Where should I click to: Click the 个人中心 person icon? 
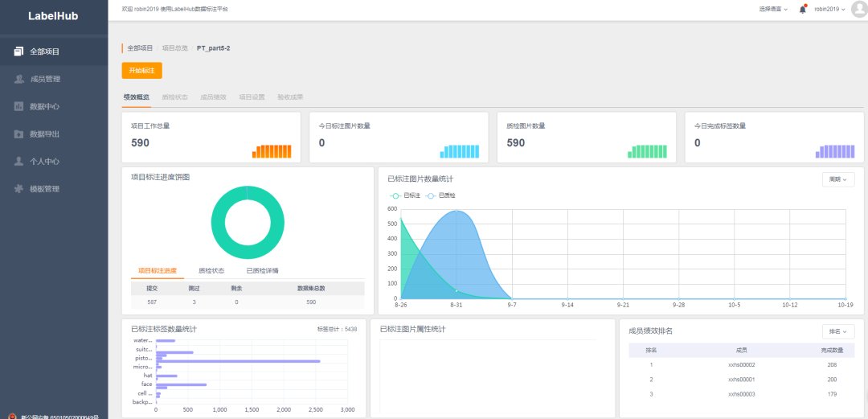[18, 162]
